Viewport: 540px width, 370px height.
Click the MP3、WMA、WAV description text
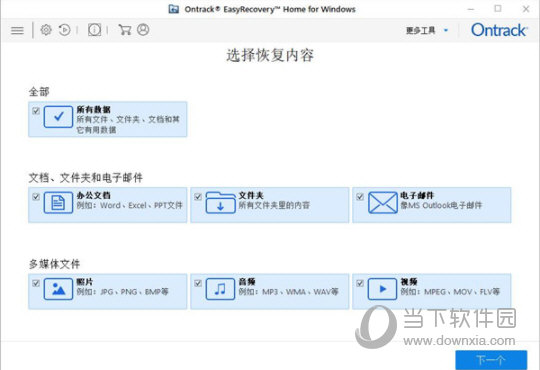click(289, 292)
